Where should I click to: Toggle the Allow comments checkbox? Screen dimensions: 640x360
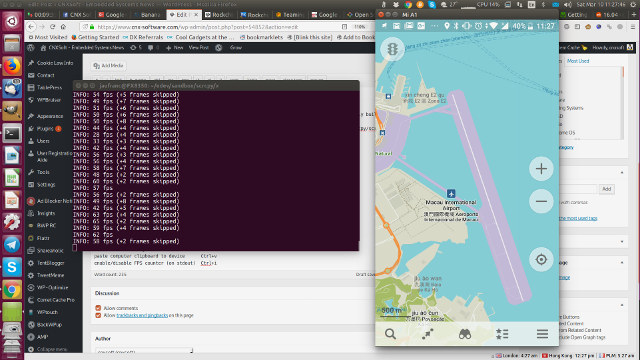click(98, 308)
